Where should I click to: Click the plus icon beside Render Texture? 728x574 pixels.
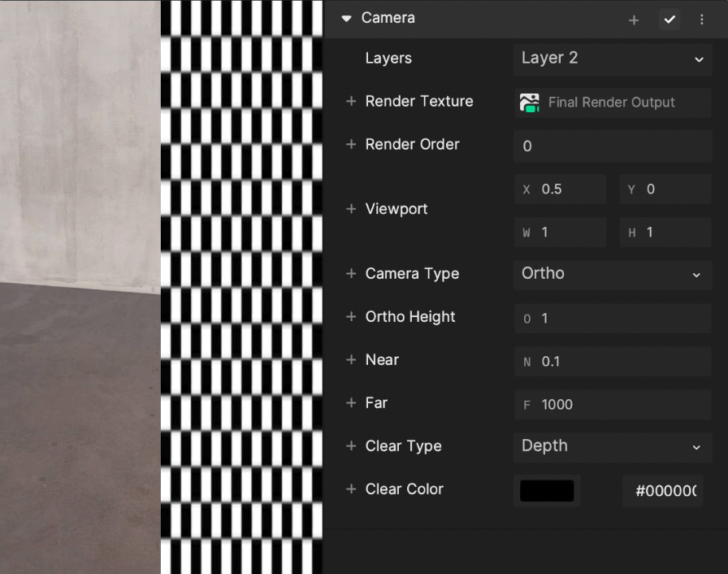tap(350, 101)
